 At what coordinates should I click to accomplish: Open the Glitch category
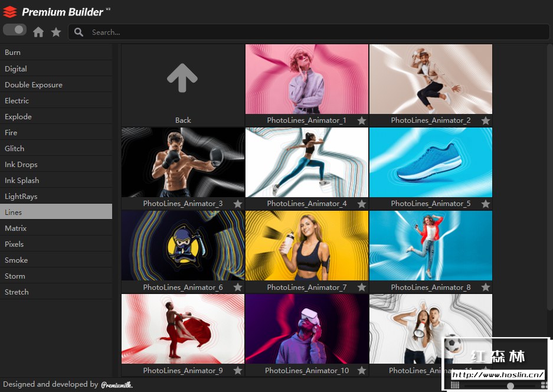tap(56, 149)
